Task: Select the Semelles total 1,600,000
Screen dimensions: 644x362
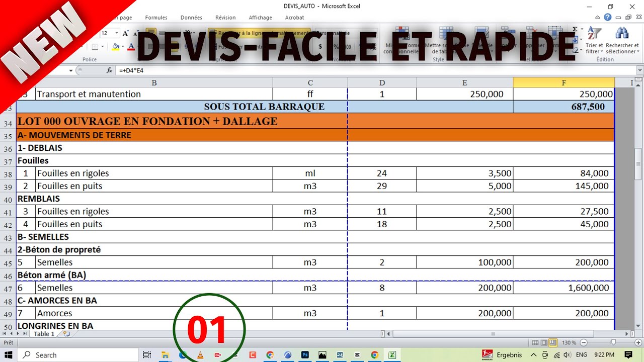Action: coord(563,288)
